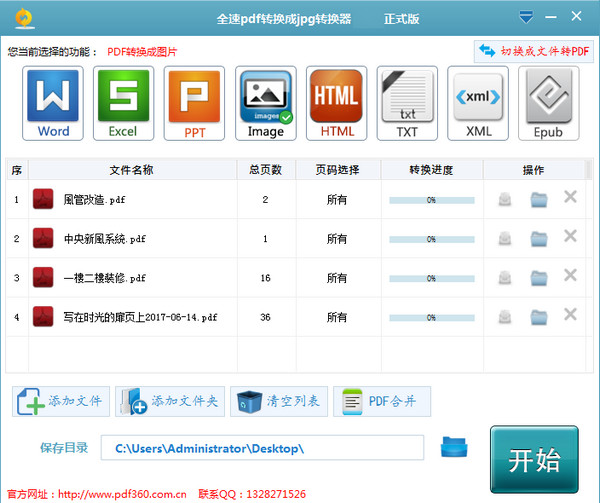Viewport: 600px width, 503px height.
Task: Click PDF icon of 風管改造.pdf row
Action: coord(43,199)
